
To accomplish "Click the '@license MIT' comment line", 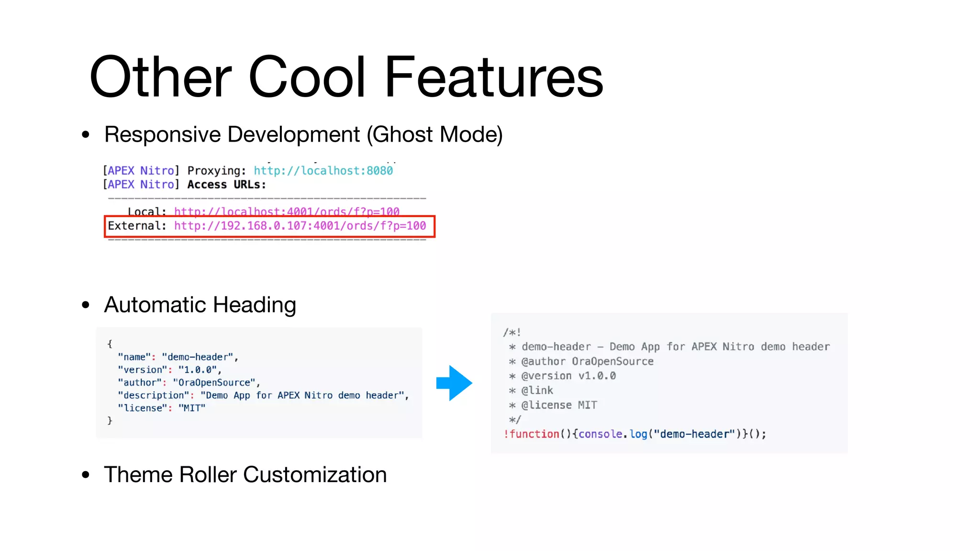I will [553, 405].
